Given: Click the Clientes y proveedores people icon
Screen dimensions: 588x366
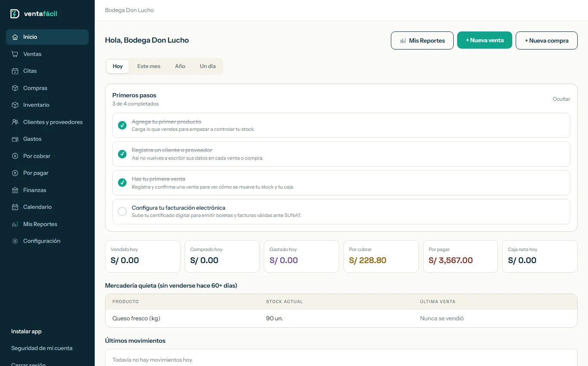Looking at the screenshot, I should [x=15, y=122].
